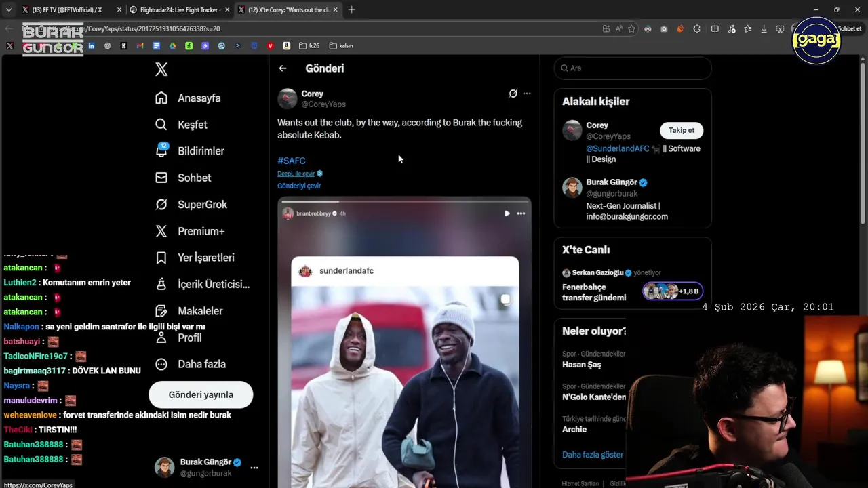Open @SunderlandAFC mention in Corey's bio
This screenshot has width=868, height=488.
coord(618,148)
